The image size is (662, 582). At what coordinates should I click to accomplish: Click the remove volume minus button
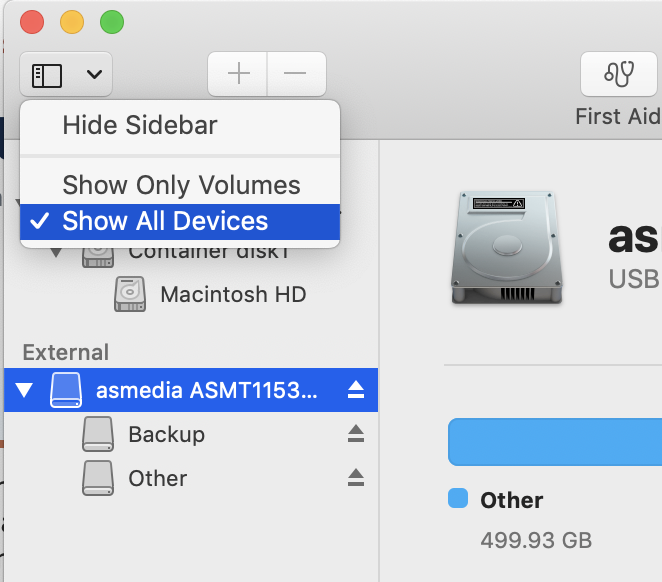tap(295, 73)
